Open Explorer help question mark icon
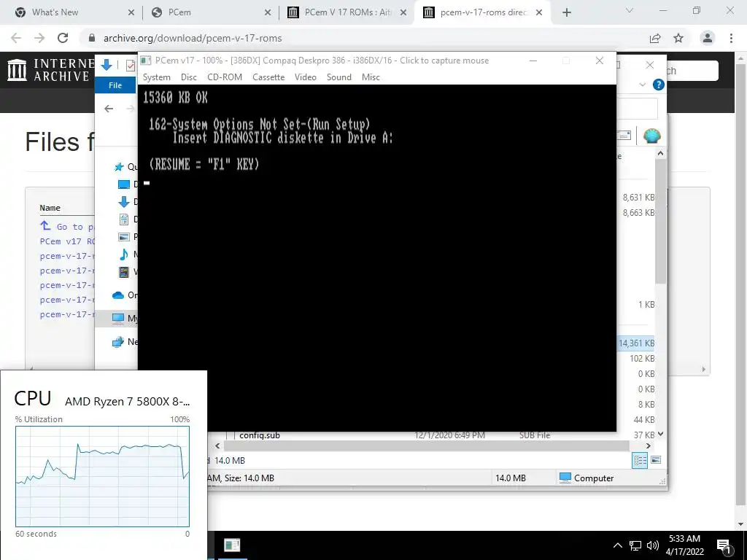Screen dimensions: 747x560 (x=659, y=85)
